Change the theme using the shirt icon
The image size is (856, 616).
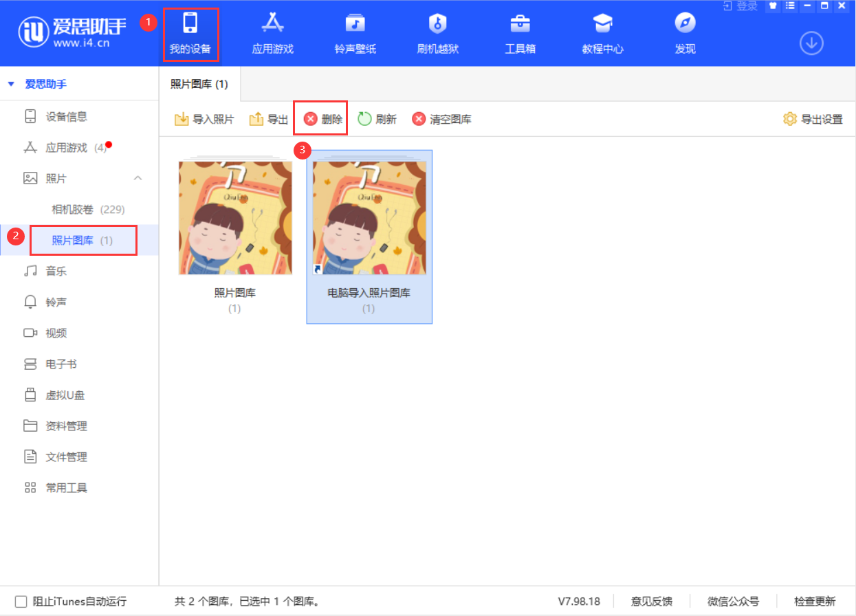point(773,6)
